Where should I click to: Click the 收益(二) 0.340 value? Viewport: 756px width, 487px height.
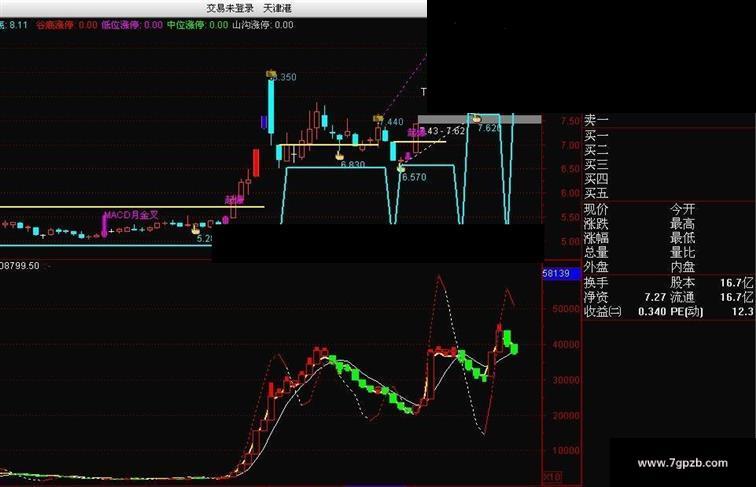click(x=652, y=311)
